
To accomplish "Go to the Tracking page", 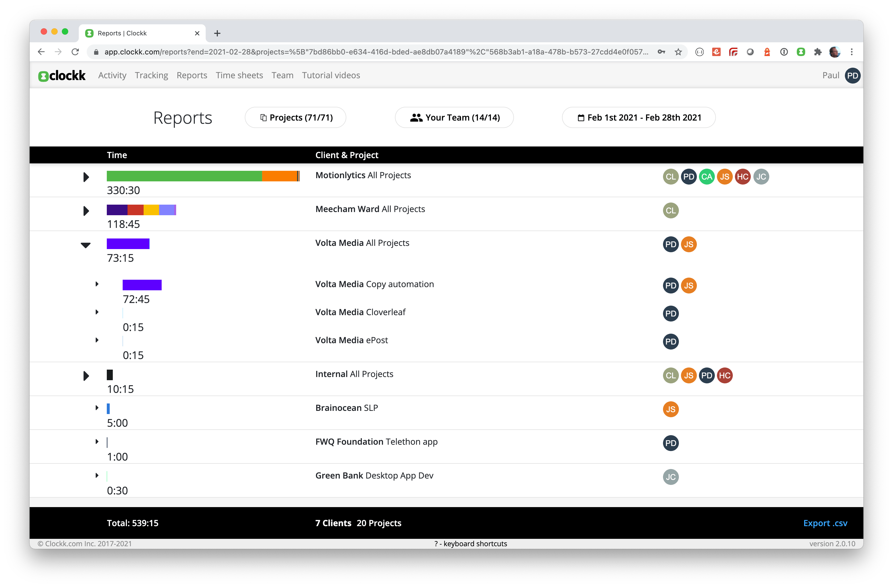I will pyautogui.click(x=151, y=75).
